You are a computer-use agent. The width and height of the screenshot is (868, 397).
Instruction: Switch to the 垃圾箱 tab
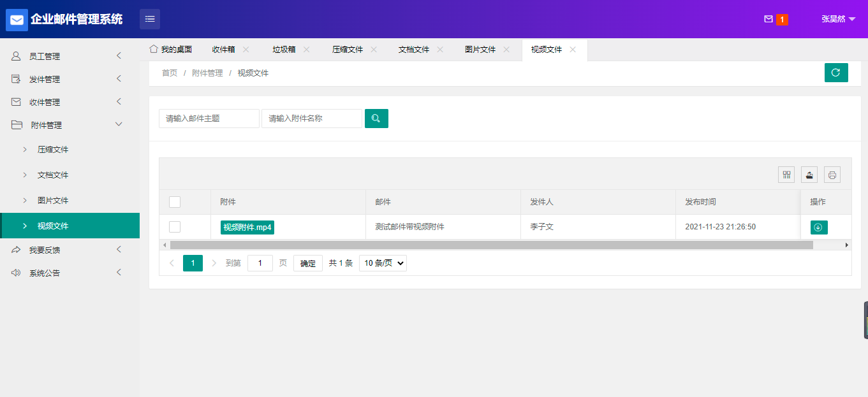(284, 50)
